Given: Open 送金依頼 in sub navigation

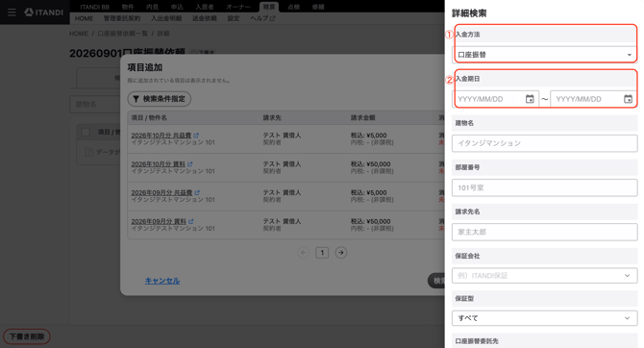Looking at the screenshot, I should click(x=205, y=18).
